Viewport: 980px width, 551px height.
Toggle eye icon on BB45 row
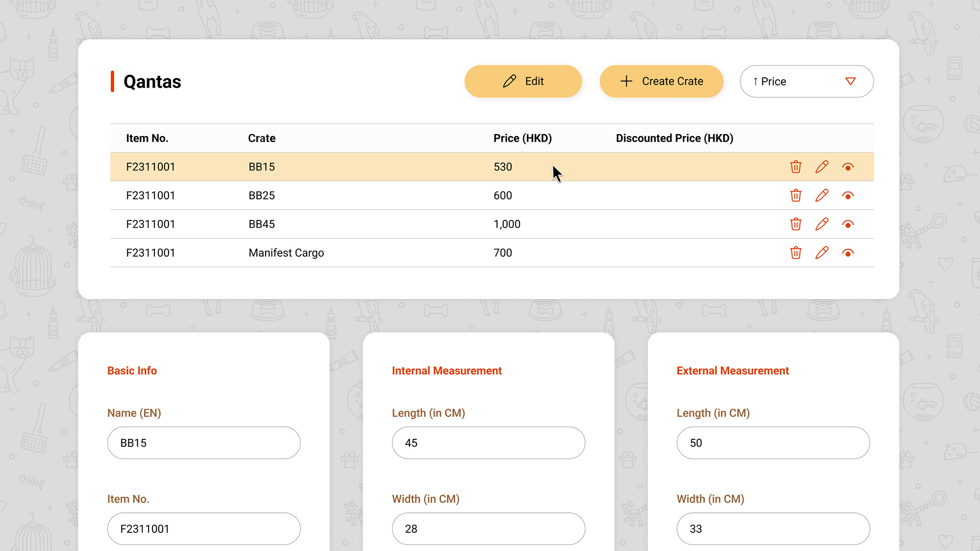[x=848, y=224]
